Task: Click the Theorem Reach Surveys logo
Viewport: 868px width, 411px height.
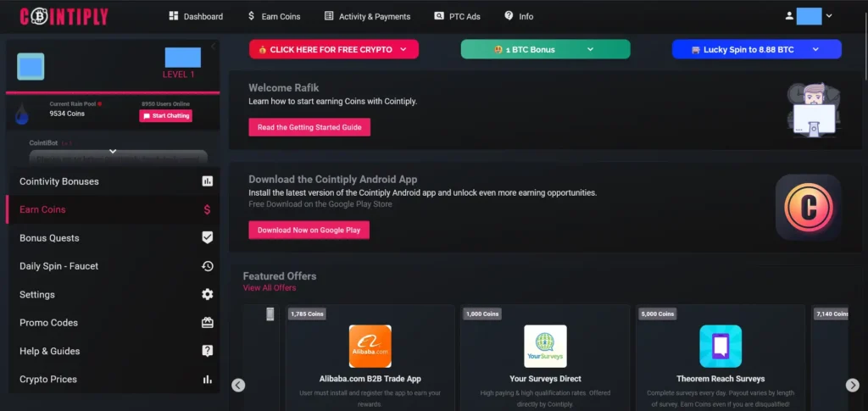Action: pyautogui.click(x=721, y=347)
